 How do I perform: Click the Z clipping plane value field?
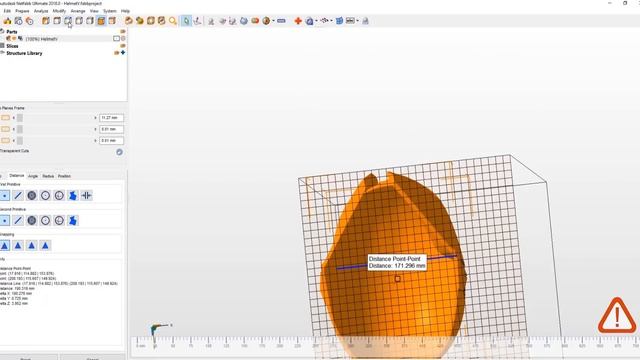pos(111,140)
